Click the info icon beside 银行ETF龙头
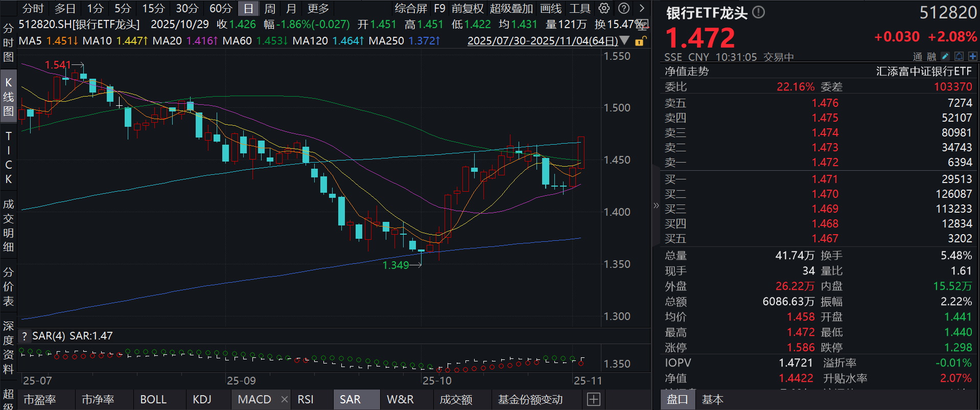This screenshot has height=410, width=980. [759, 12]
